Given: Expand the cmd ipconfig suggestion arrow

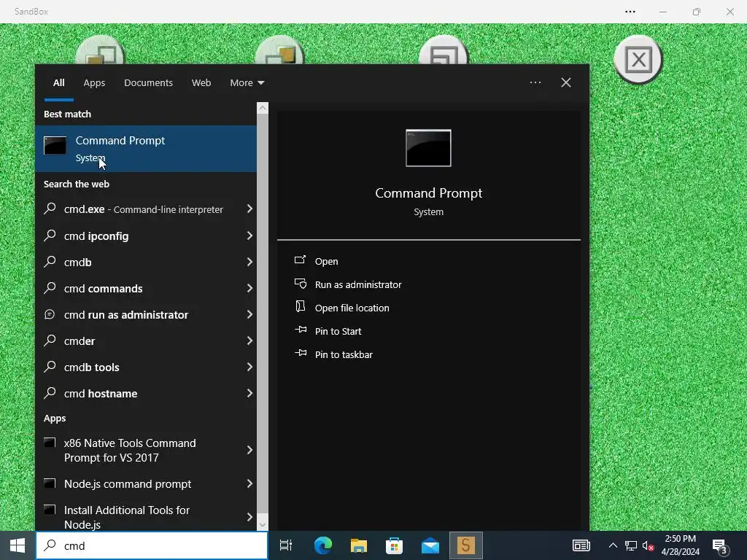Looking at the screenshot, I should click(x=249, y=236).
